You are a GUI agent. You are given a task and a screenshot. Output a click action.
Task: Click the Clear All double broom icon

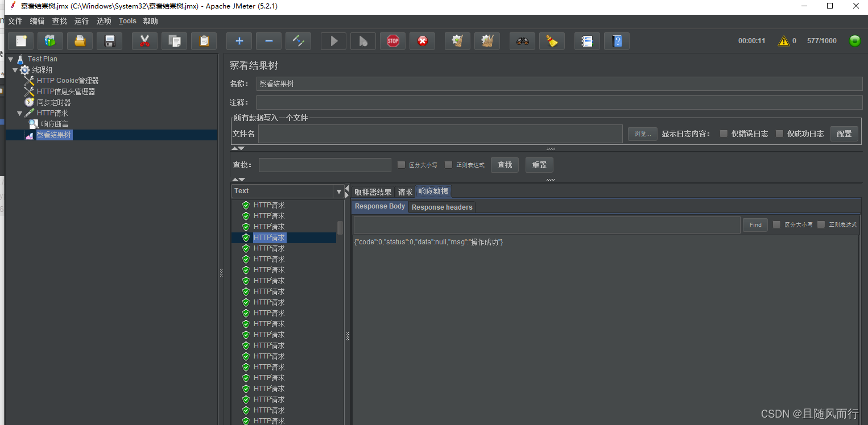(x=487, y=41)
